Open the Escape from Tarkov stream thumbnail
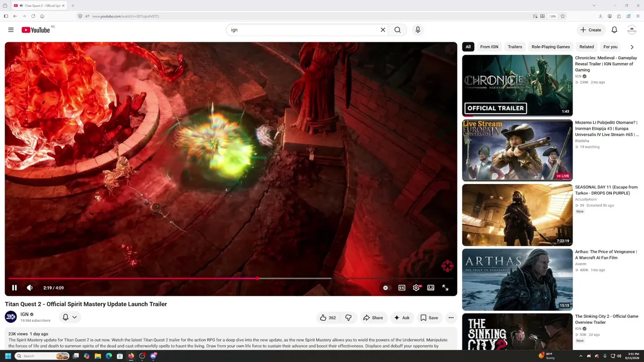This screenshot has width=644, height=362. point(517,215)
